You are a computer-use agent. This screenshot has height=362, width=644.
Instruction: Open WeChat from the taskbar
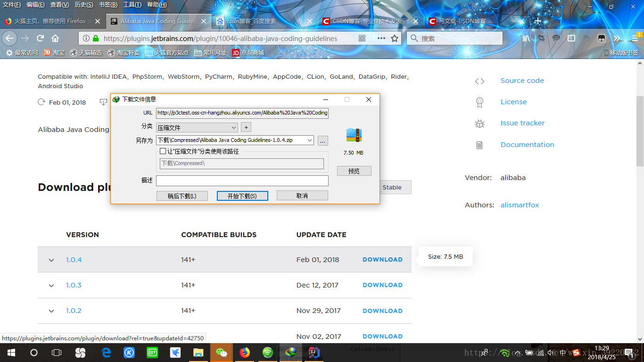point(221,353)
